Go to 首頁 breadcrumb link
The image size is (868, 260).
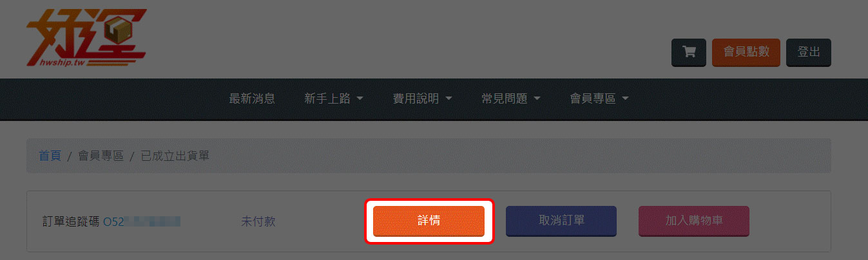(50, 156)
